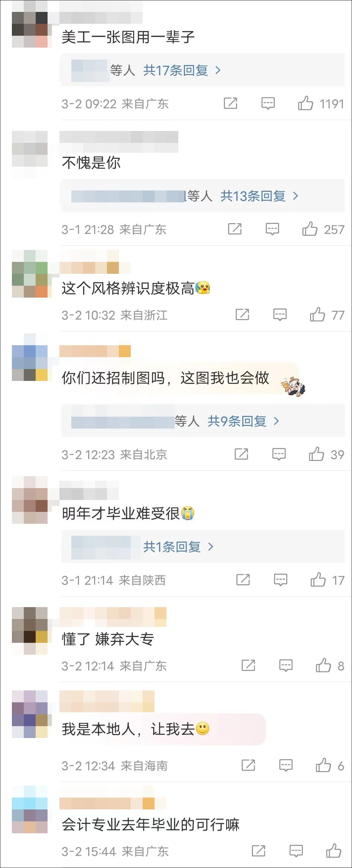
Task: Reply to the comment "懂了 嫌弃大专"
Action: tap(286, 666)
